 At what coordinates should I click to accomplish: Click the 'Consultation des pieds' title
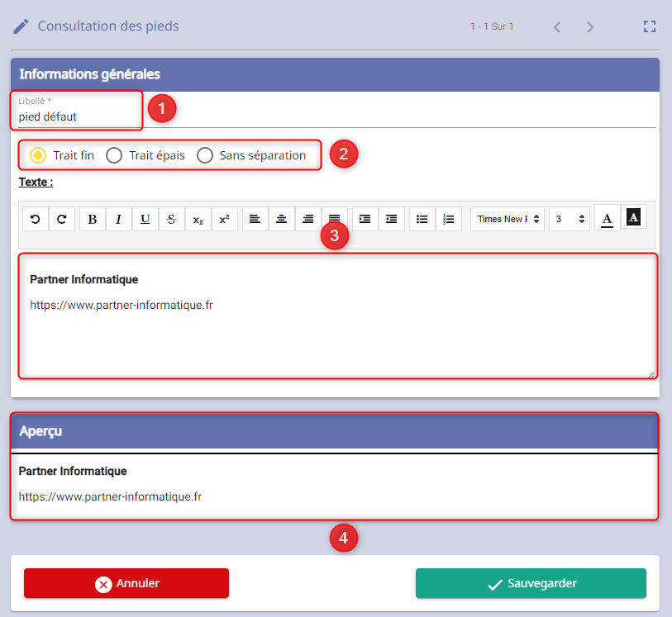[108, 26]
